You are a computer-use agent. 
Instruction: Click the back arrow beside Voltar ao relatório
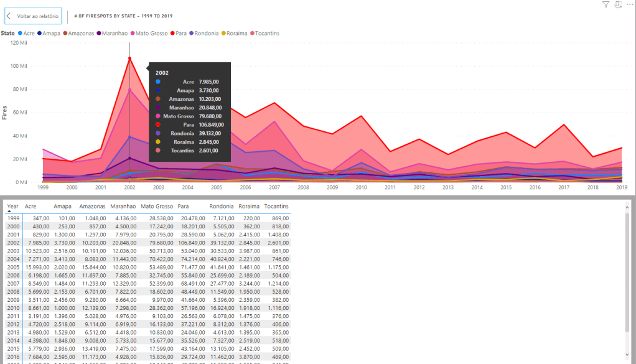click(x=9, y=16)
